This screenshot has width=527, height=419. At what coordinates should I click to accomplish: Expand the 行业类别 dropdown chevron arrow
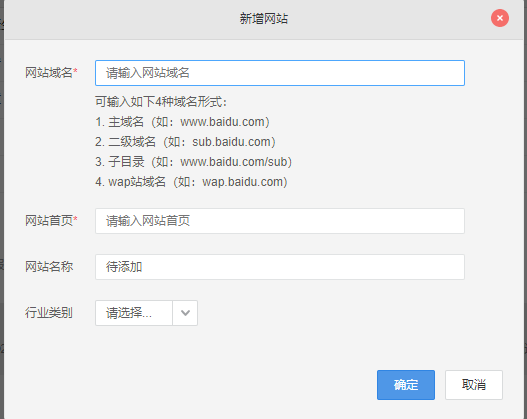pyautogui.click(x=185, y=313)
